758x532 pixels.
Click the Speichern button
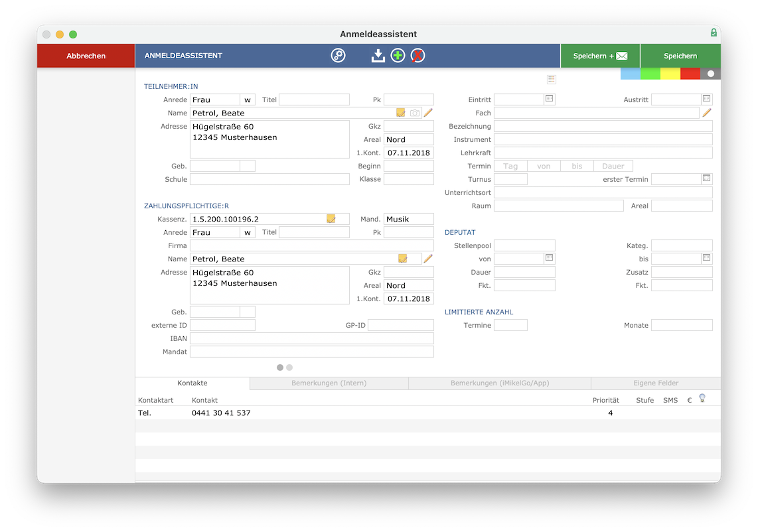pyautogui.click(x=680, y=56)
